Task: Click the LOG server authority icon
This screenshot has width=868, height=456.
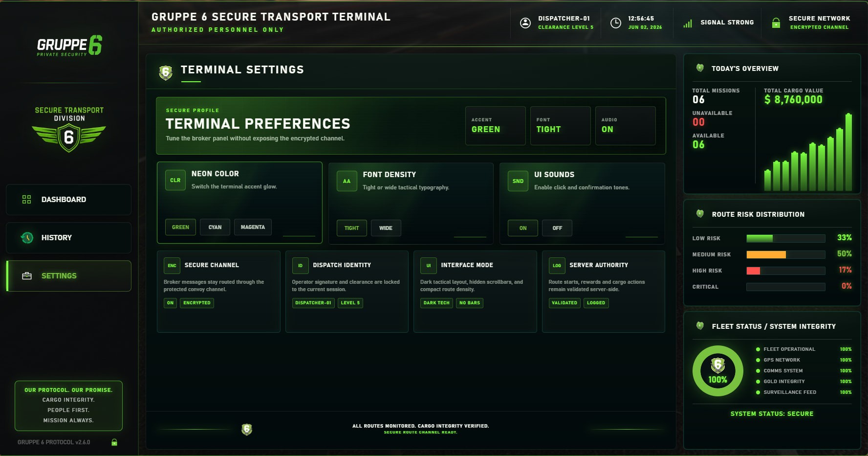Action: (557, 266)
